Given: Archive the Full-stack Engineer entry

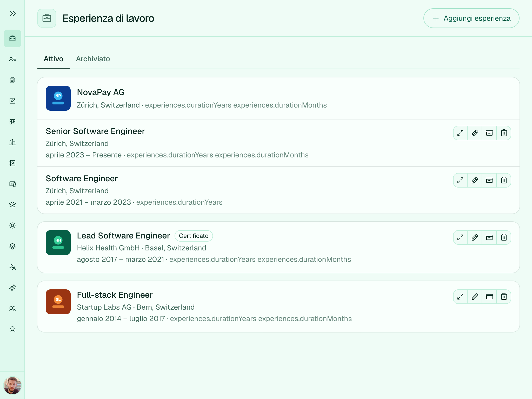Looking at the screenshot, I should pyautogui.click(x=489, y=297).
